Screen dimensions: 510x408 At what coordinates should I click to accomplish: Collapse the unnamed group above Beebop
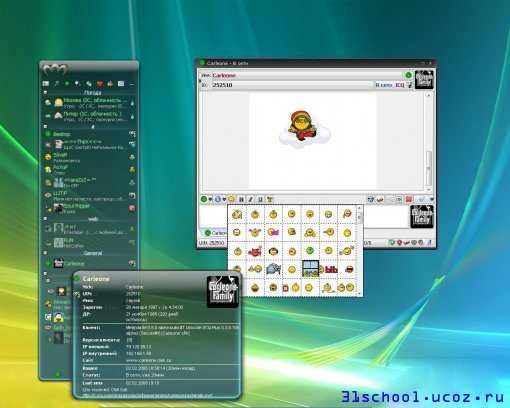point(45,127)
